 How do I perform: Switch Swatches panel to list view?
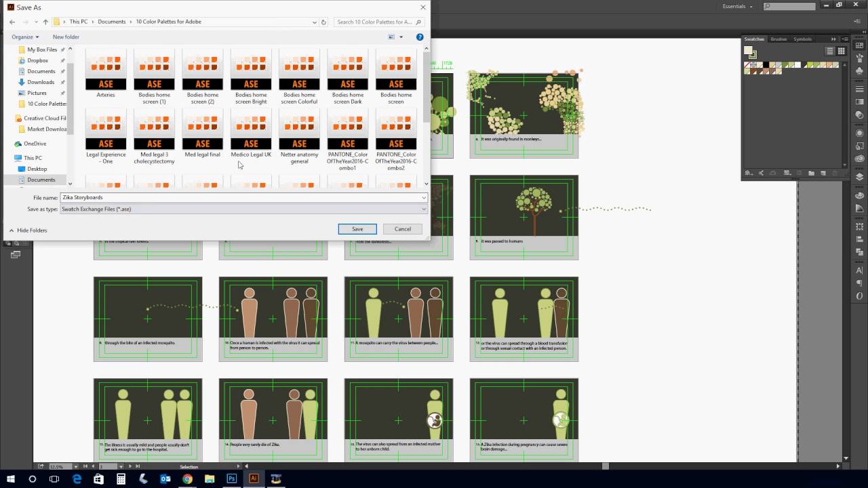(830, 51)
